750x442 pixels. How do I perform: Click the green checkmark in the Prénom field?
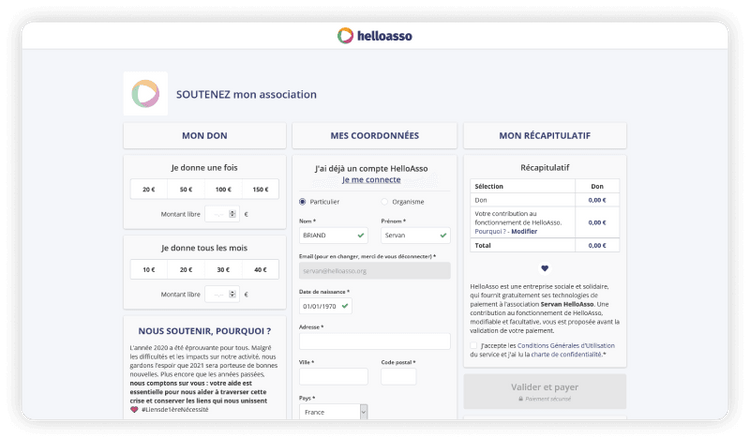[443, 235]
